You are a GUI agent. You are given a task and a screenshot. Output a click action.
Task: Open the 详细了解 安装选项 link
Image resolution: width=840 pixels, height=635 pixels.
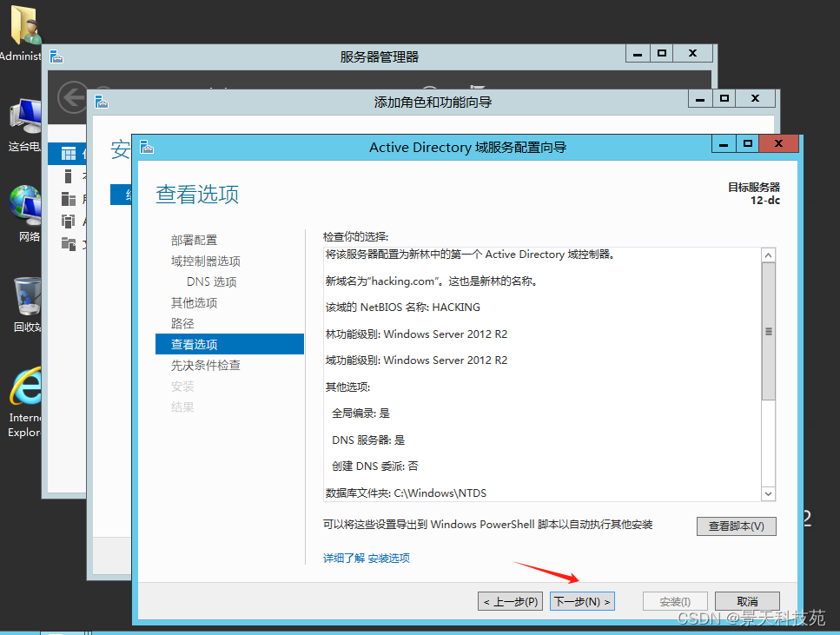(x=367, y=559)
